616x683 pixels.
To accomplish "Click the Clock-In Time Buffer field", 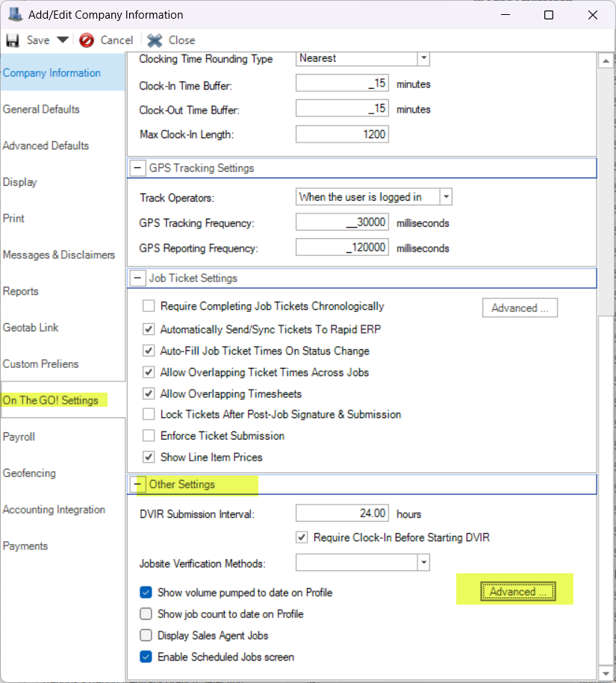I will tap(342, 83).
